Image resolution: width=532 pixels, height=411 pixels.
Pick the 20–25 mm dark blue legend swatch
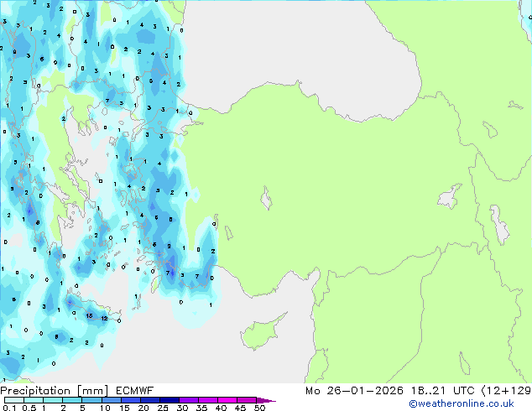pyautogui.click(x=149, y=400)
